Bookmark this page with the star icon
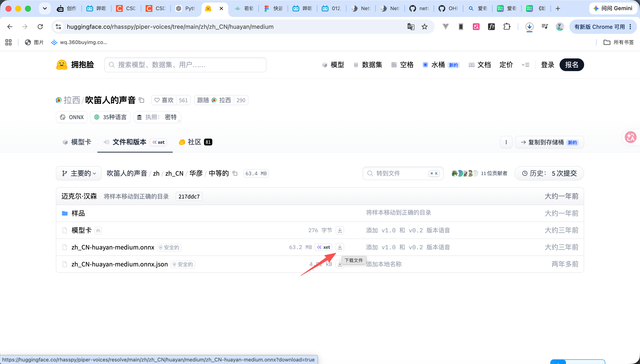Image resolution: width=640 pixels, height=364 pixels. coord(425,26)
